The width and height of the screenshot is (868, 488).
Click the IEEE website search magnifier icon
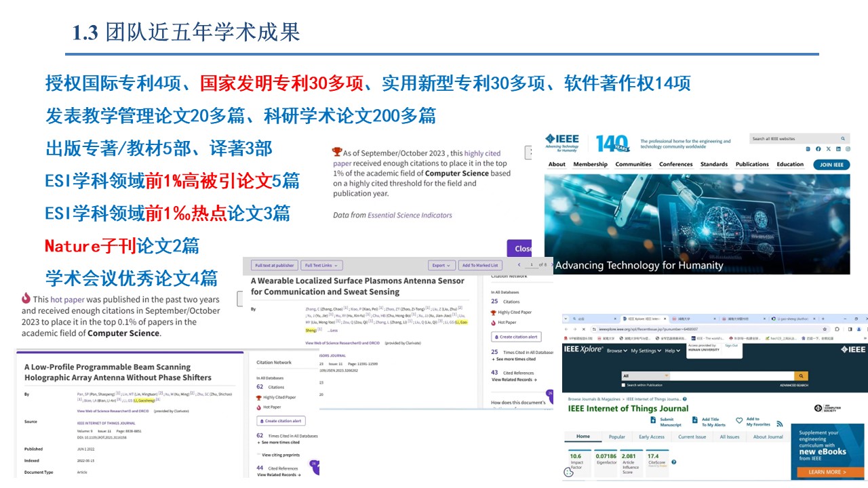tap(844, 139)
